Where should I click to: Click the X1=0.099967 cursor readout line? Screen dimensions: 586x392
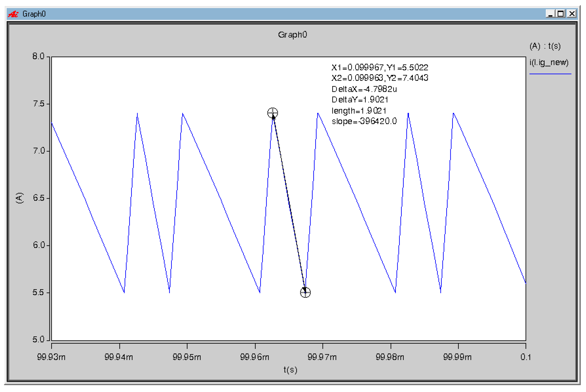tap(379, 67)
